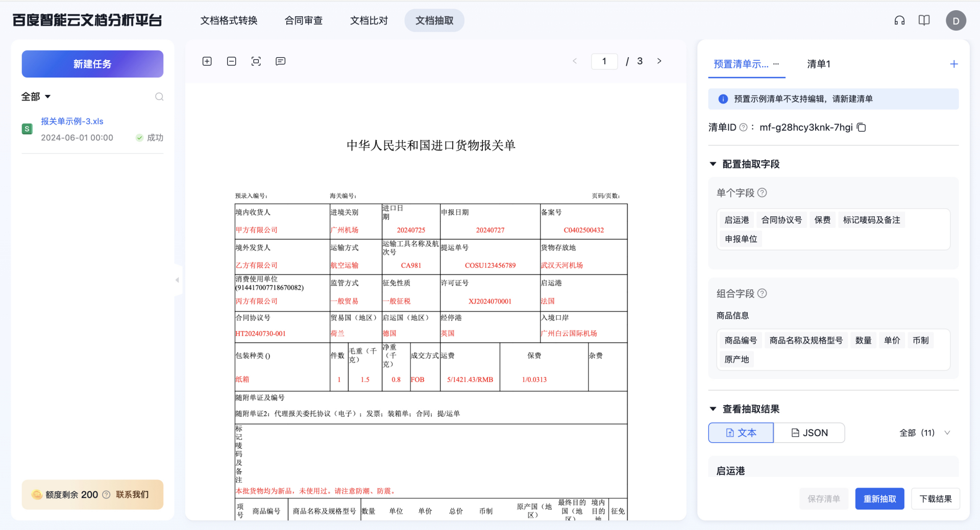Collapse the 配置抽取字段 section

point(713,164)
